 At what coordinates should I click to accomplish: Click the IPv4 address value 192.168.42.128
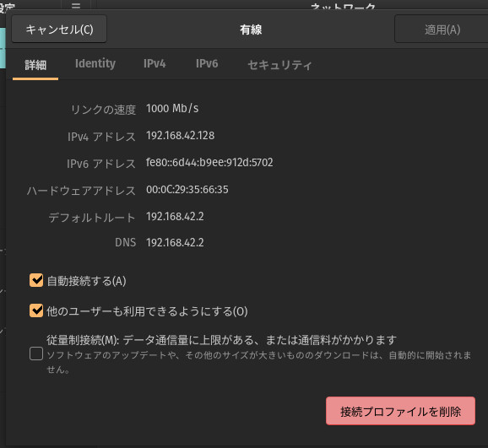[x=180, y=136]
